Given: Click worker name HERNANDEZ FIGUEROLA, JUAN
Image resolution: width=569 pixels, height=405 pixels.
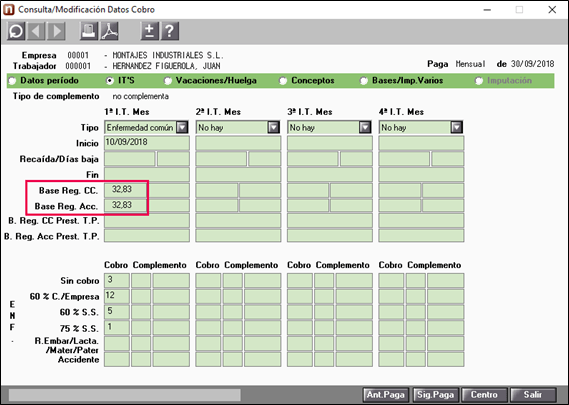Looking at the screenshot, I should click(x=166, y=66).
